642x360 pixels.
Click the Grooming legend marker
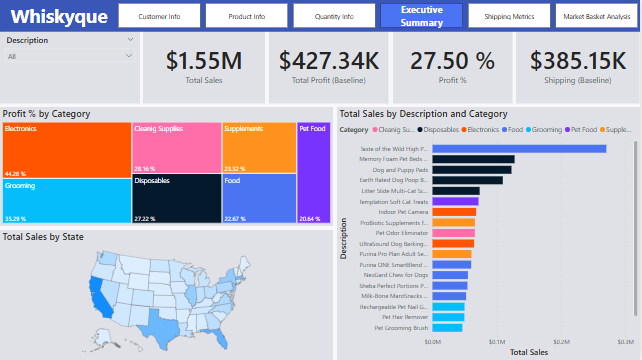(528, 130)
